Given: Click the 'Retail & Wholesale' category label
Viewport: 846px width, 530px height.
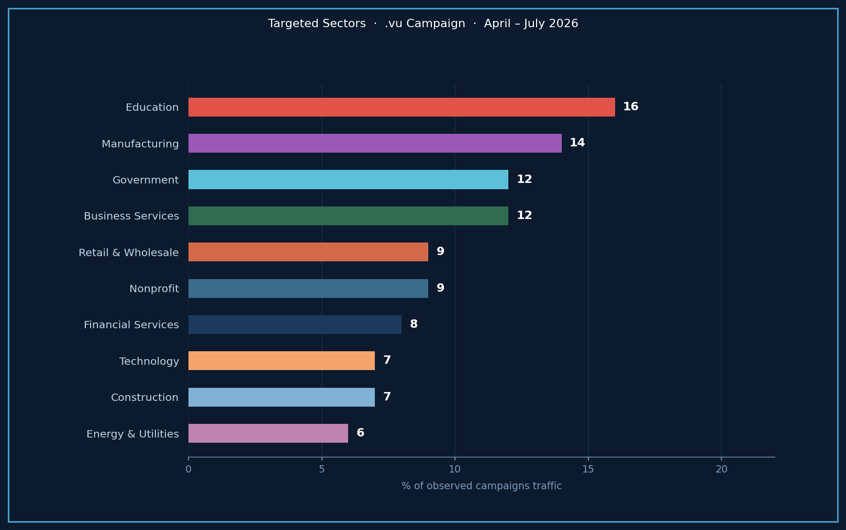Looking at the screenshot, I should pyautogui.click(x=128, y=253).
